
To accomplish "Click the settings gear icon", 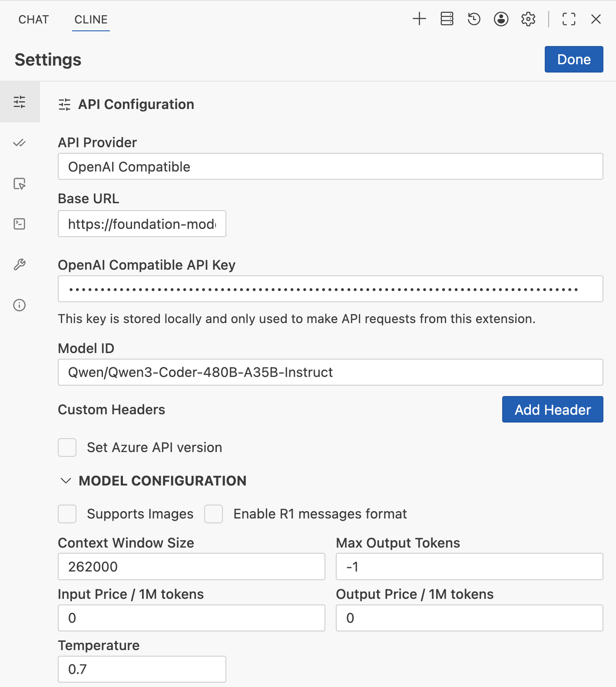I will click(528, 19).
